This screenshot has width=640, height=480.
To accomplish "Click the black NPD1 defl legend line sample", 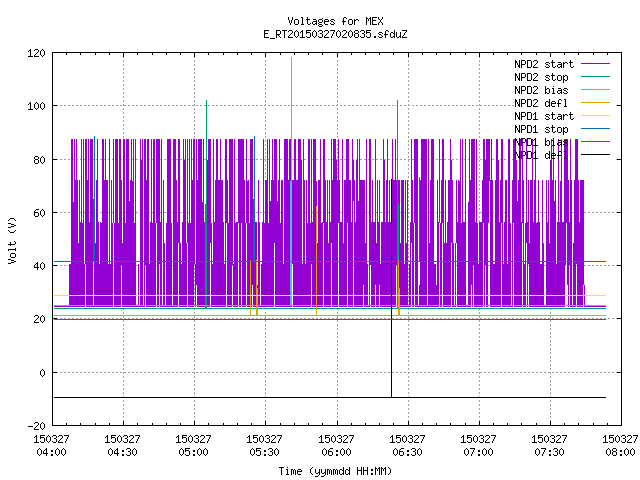I will point(595,155).
